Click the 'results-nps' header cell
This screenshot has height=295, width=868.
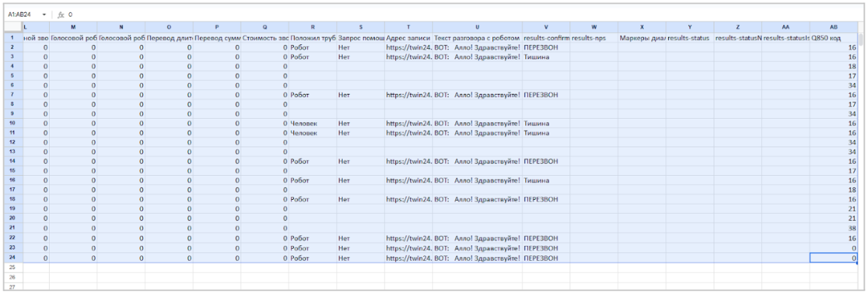[x=594, y=38]
